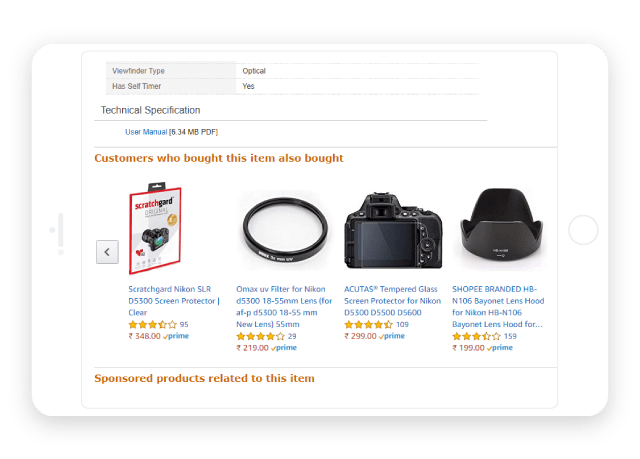Click the ACUTAS star rating icons
Viewport: 640px width, 459px height.
369,325
